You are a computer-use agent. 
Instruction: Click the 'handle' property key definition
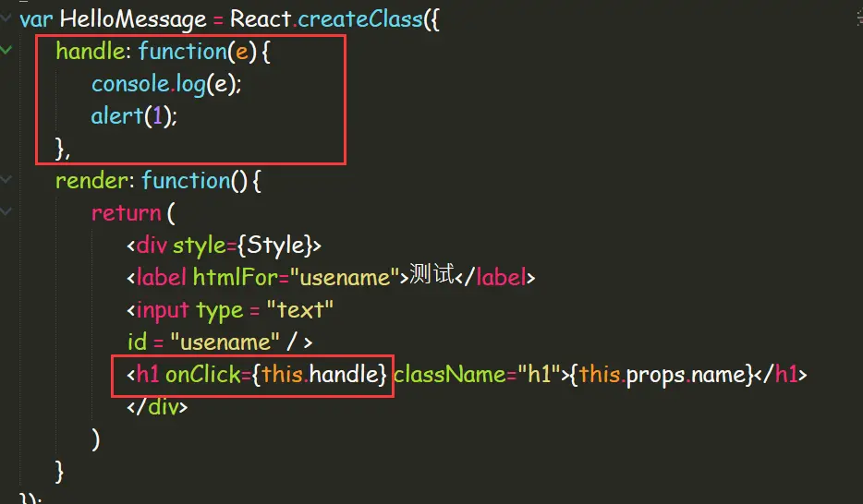(x=91, y=52)
